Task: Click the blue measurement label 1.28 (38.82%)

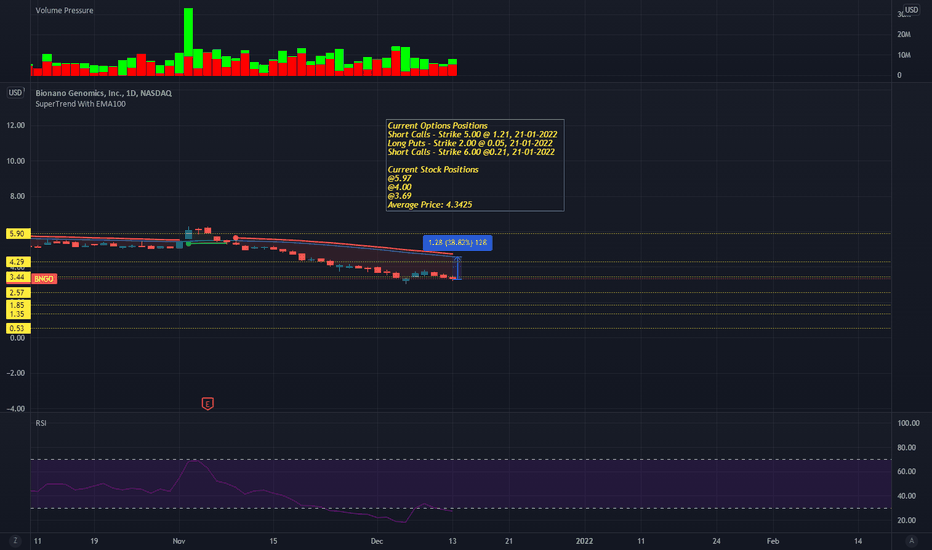Action: click(x=458, y=243)
